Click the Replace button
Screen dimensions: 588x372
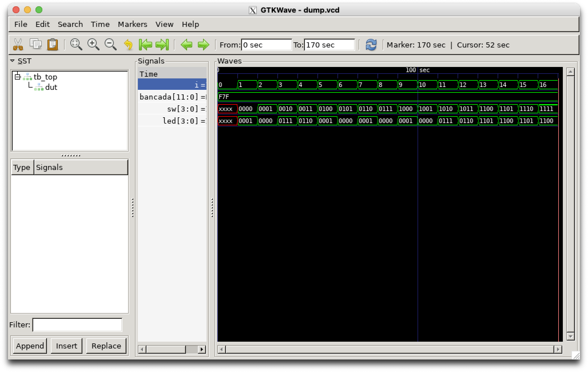[106, 346]
